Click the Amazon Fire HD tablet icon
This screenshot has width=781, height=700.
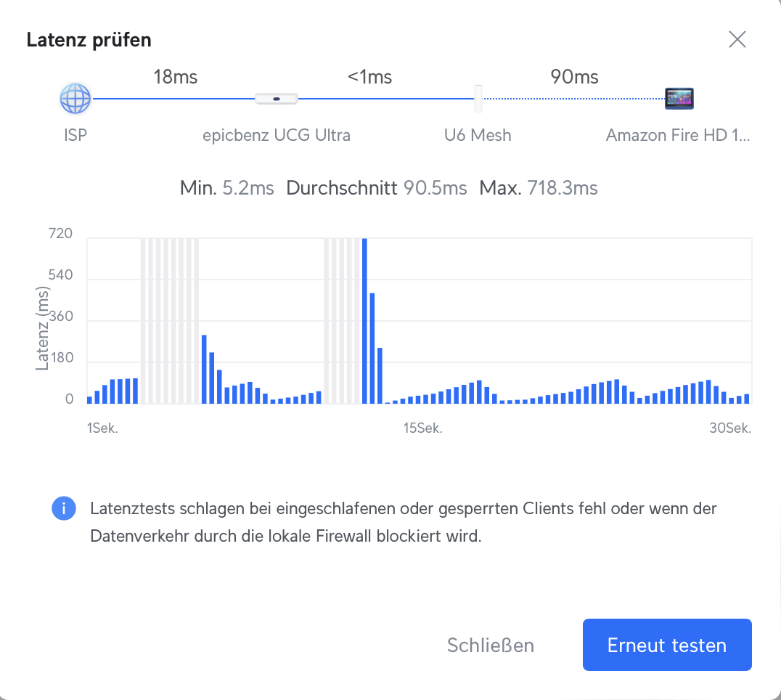(x=679, y=98)
